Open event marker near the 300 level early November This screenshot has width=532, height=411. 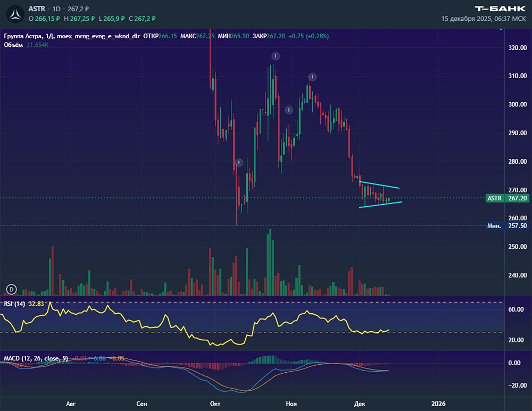[x=289, y=110]
